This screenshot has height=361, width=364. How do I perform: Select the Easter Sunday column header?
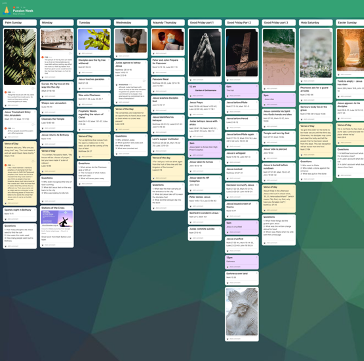[x=350, y=23]
